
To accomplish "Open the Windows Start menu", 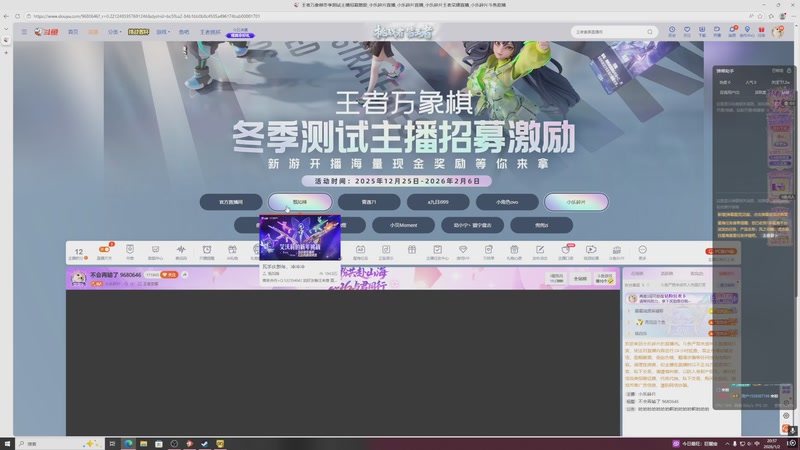I will tap(7, 444).
